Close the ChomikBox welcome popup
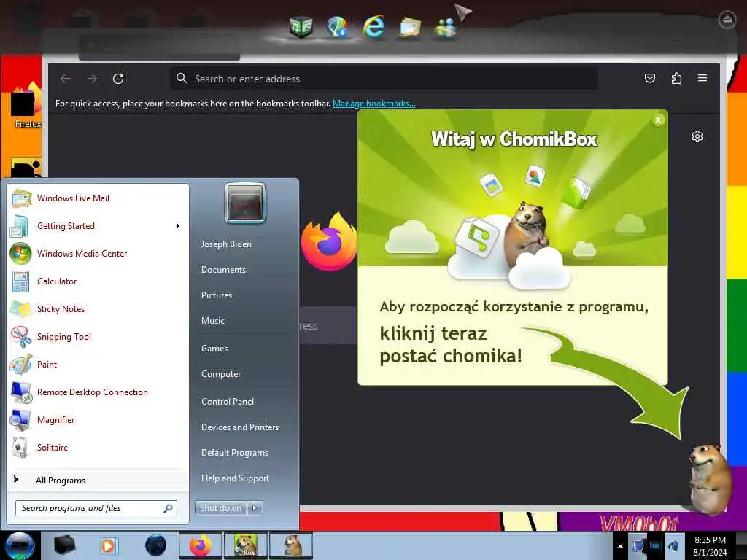 coord(658,120)
